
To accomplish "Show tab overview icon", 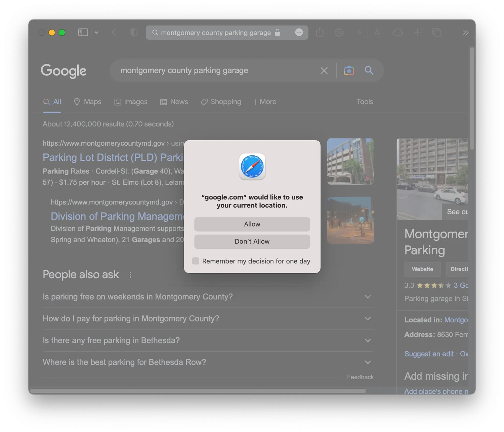I will tap(437, 32).
